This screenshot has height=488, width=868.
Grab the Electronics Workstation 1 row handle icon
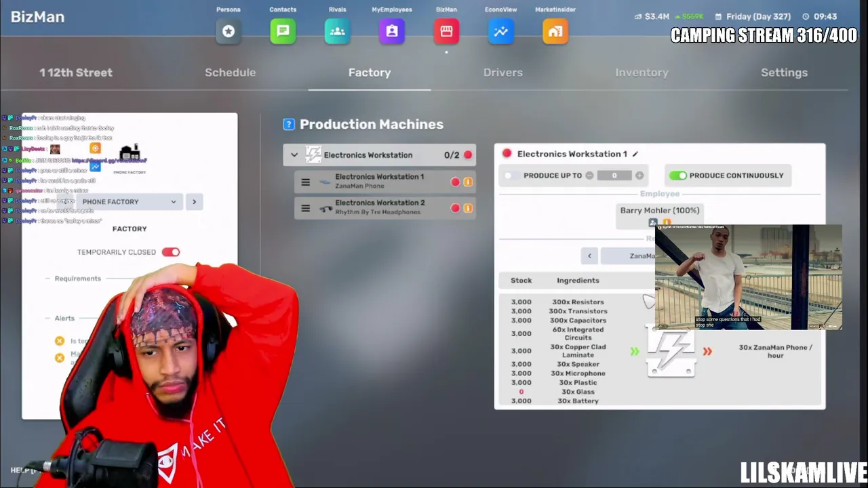pyautogui.click(x=305, y=182)
